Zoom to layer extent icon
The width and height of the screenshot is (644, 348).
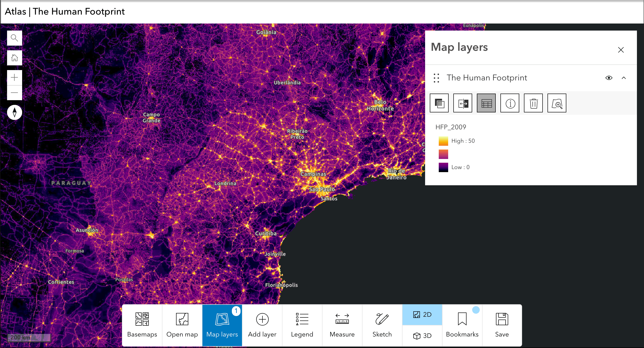pyautogui.click(x=557, y=103)
